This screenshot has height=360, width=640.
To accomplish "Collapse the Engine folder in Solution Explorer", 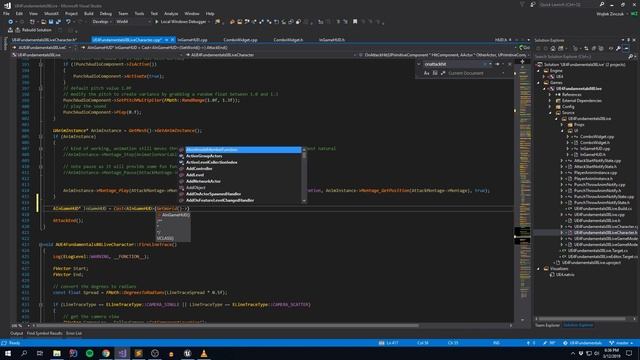I will tap(538, 71).
